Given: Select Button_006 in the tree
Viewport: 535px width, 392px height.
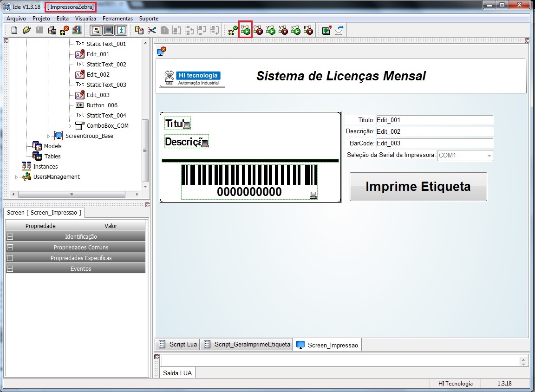Looking at the screenshot, I should [x=102, y=105].
